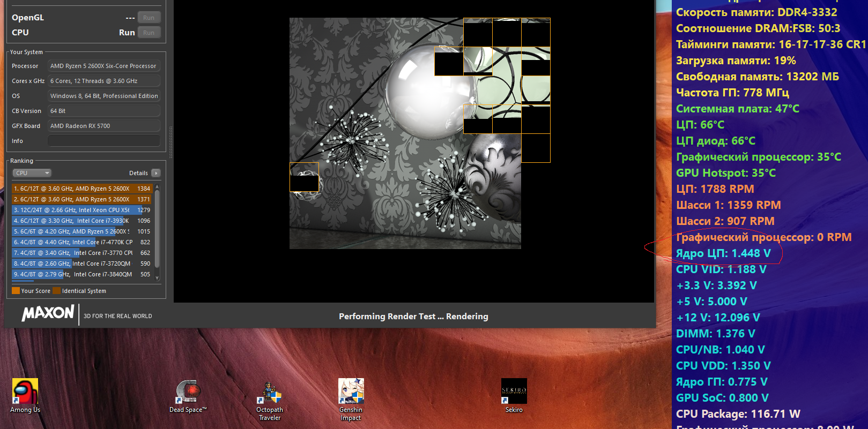Click the 'Графический процессор: 35°C' sensor line
Image resolution: width=868 pixels, height=429 pixels.
(759, 157)
